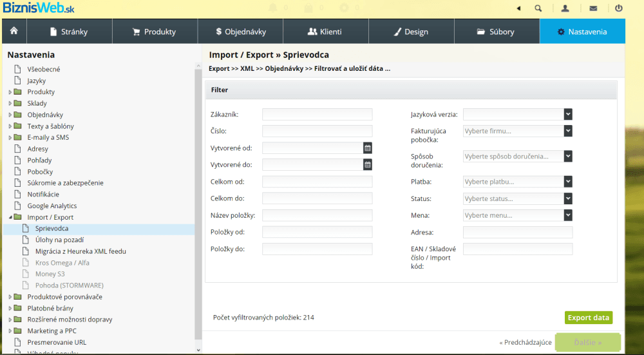This screenshot has height=355, width=644.
Task: Click the Položky od input field
Action: point(317,232)
